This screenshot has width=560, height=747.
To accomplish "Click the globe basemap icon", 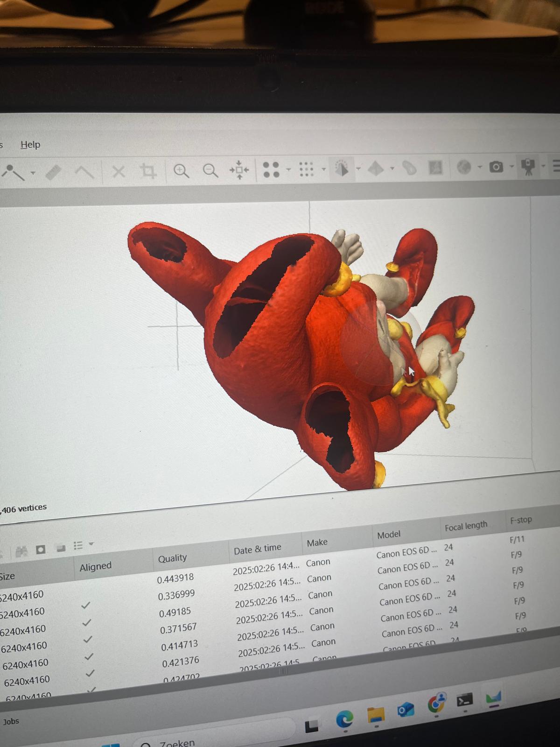I will pyautogui.click(x=464, y=167).
